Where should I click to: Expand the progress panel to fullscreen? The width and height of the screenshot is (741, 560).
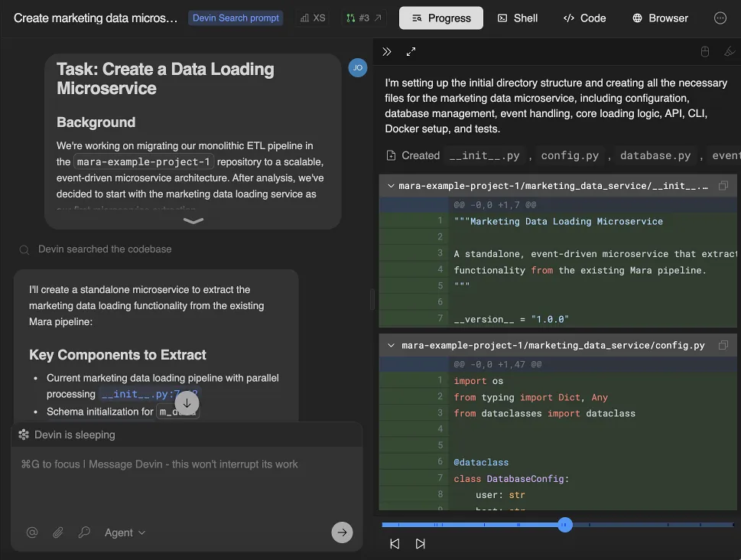[411, 51]
